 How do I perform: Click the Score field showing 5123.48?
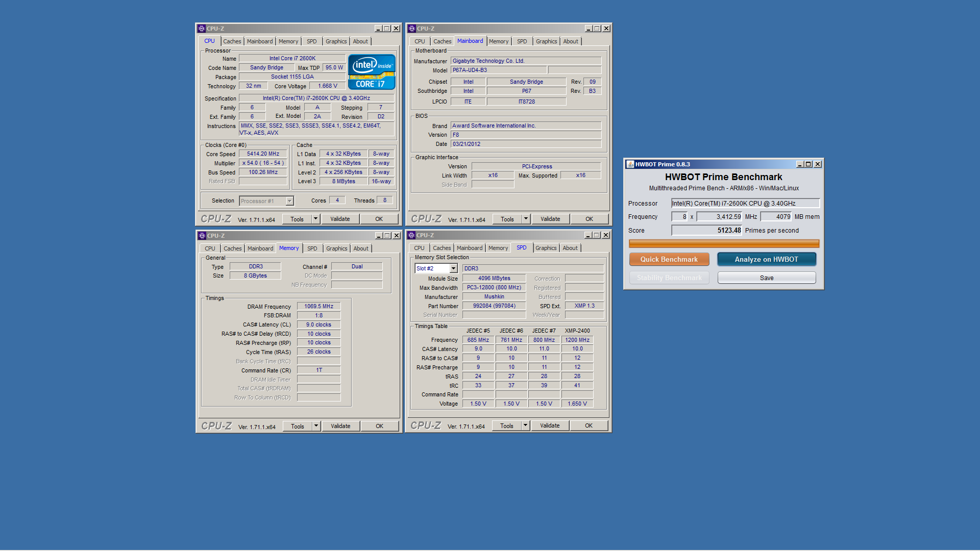coord(706,230)
